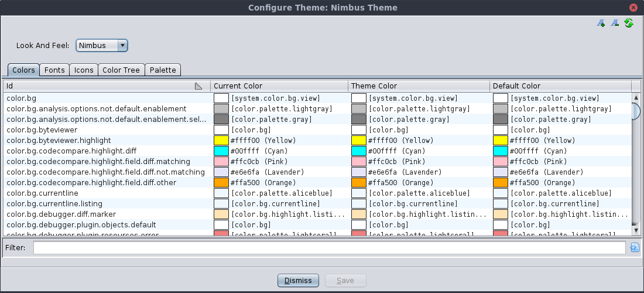
Task: Click the decrease font size icon
Action: (615, 23)
